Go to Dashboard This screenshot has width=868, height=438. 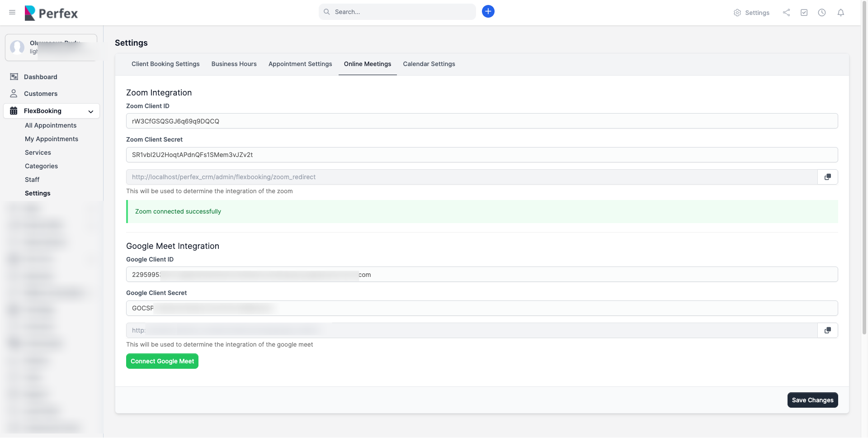coord(41,77)
